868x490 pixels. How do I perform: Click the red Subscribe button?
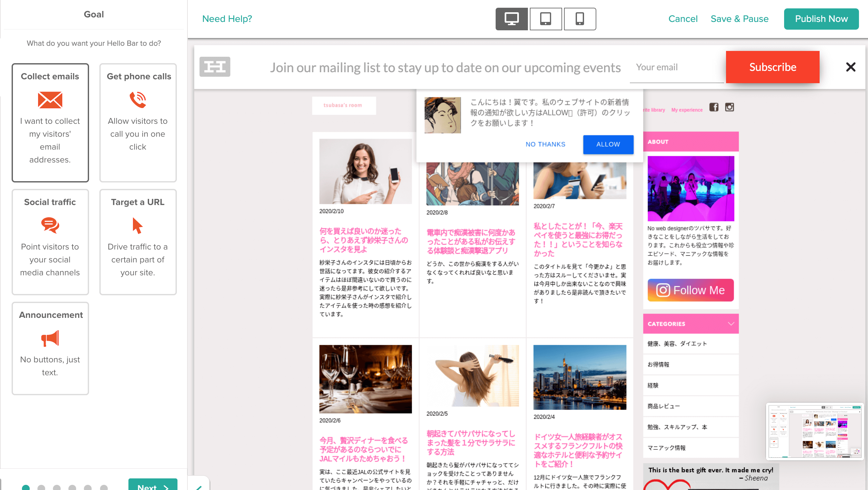click(x=772, y=67)
